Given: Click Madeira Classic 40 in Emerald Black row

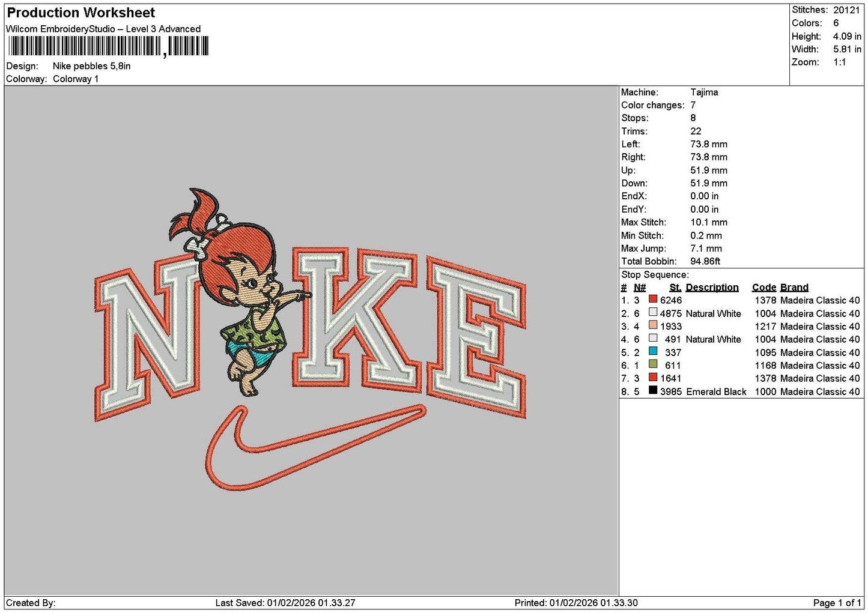Looking at the screenshot, I should tap(820, 391).
